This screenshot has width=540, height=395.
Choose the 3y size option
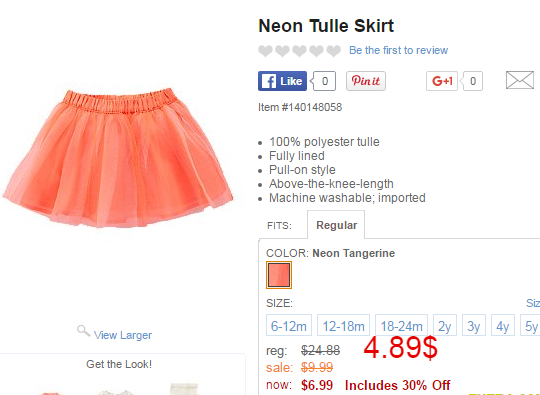[x=474, y=325]
